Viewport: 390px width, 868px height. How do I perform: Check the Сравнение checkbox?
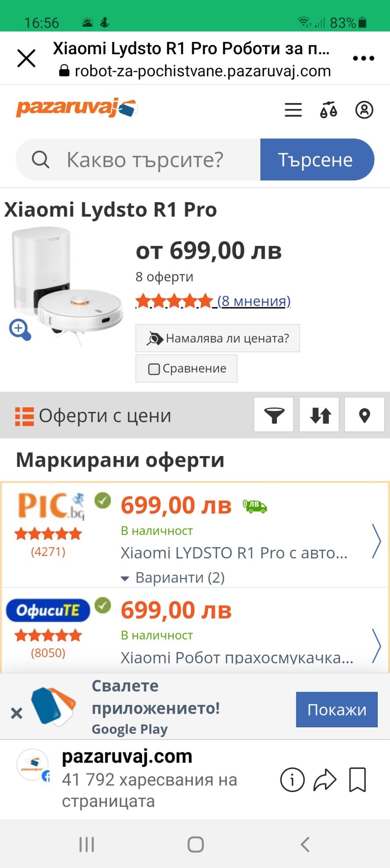(x=154, y=369)
